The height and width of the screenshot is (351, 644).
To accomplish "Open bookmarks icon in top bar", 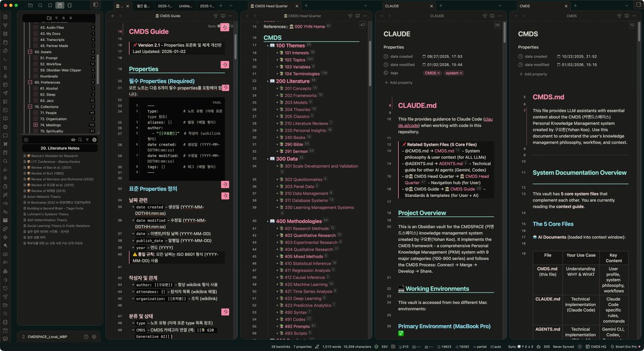I will coord(50,5).
